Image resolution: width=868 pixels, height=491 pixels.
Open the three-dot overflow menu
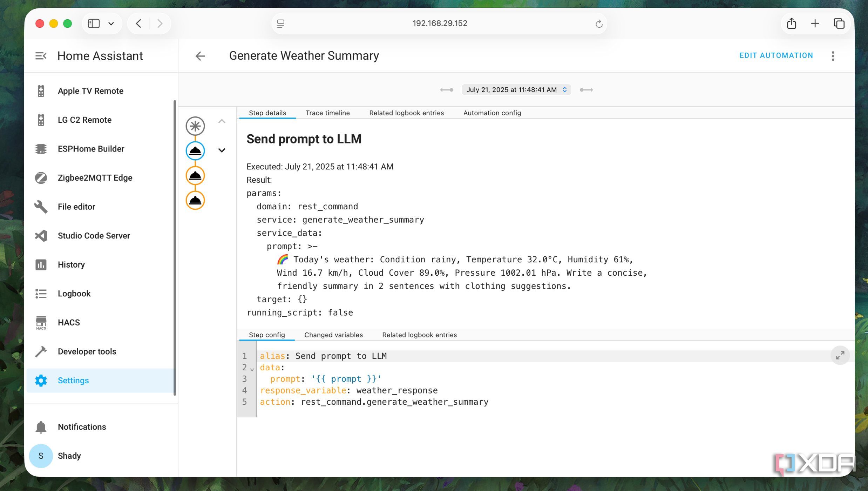click(x=833, y=56)
